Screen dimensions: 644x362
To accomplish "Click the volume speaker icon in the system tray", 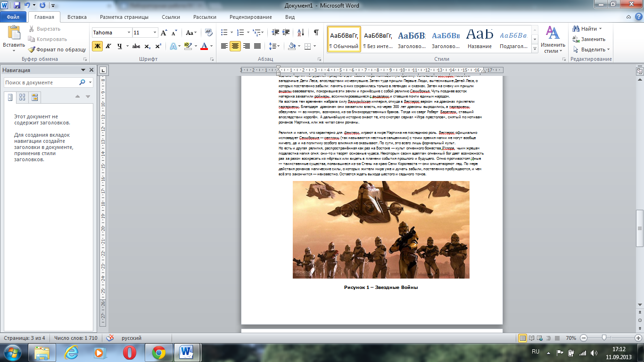I will tap(593, 353).
